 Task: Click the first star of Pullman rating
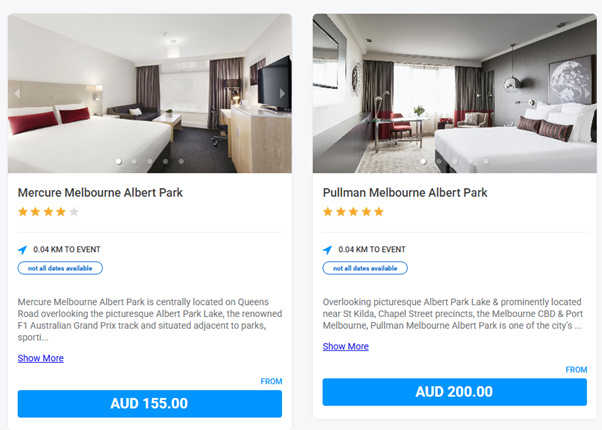click(328, 212)
